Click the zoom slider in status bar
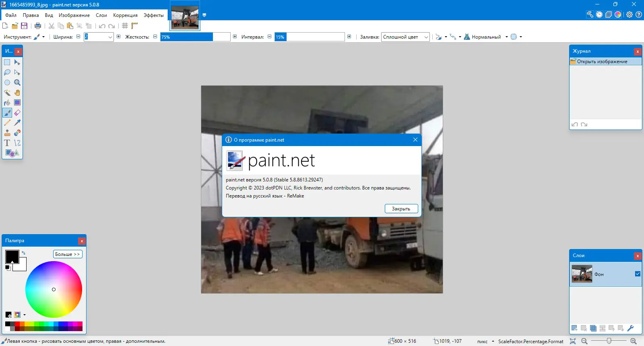 coord(609,341)
